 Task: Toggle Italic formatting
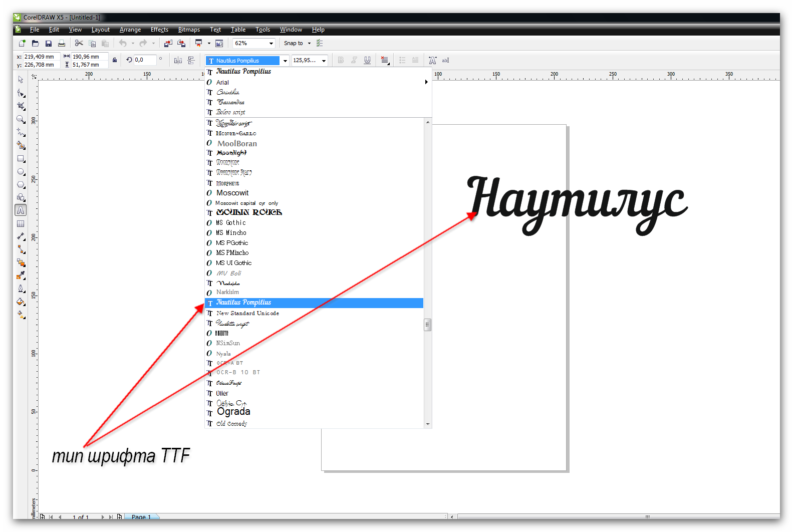click(354, 60)
